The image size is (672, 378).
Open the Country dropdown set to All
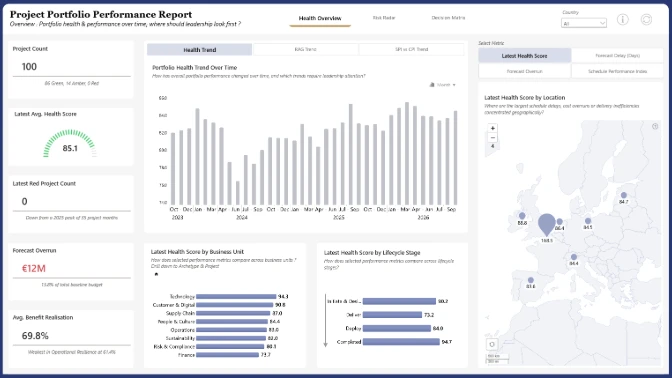pyautogui.click(x=584, y=23)
